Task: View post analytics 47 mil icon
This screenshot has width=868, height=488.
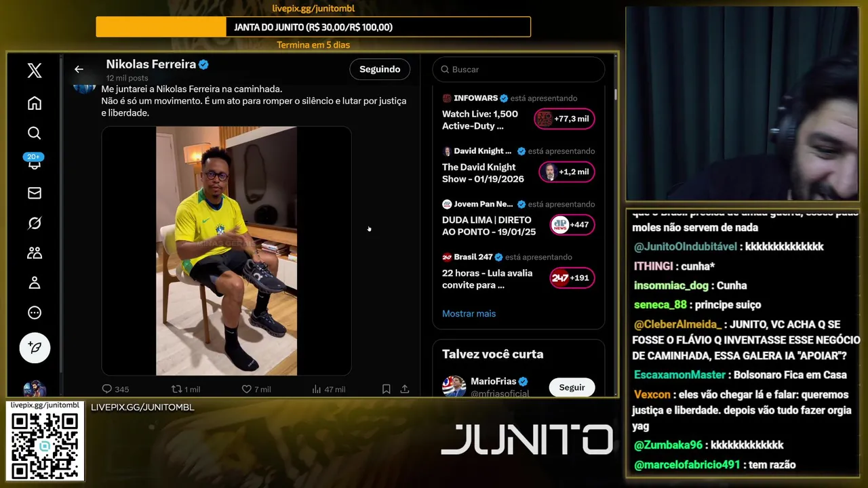Action: (x=316, y=389)
